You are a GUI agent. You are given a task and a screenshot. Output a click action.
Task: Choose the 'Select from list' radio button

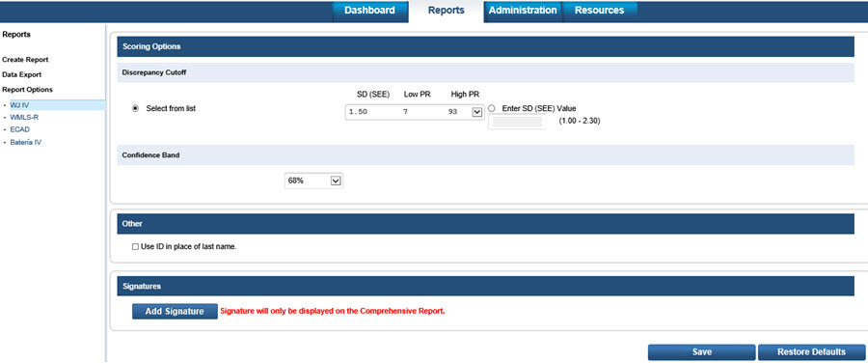[135, 109]
